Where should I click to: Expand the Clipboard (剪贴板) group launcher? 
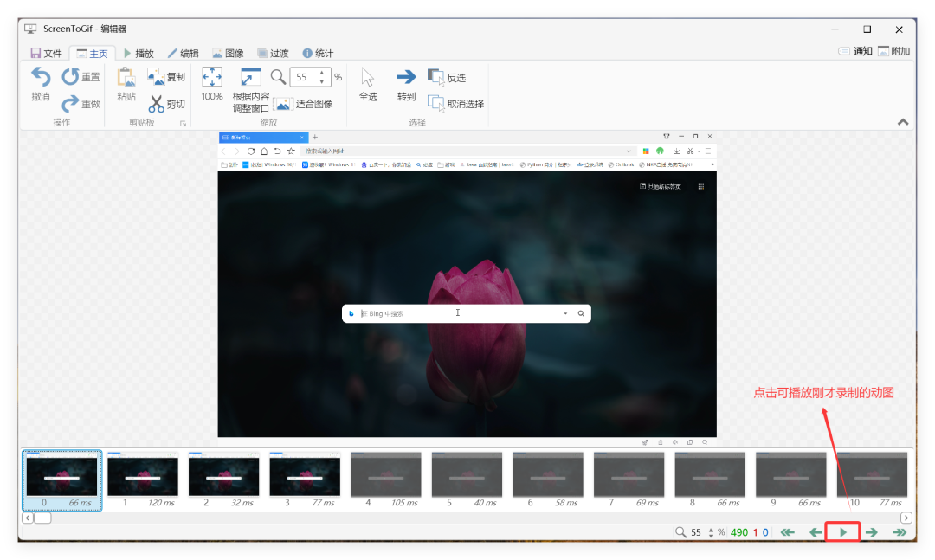pos(183,124)
